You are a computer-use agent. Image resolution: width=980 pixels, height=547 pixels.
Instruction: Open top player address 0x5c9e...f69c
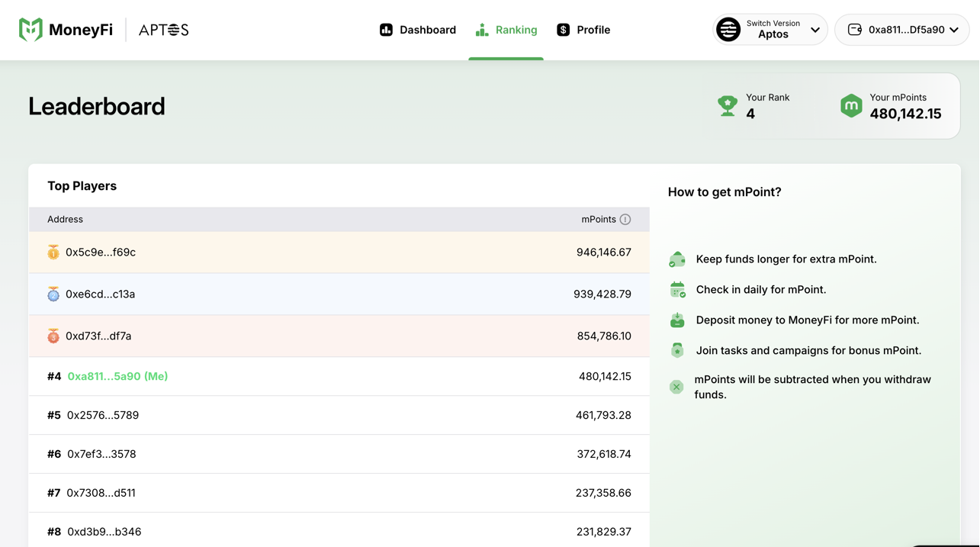[x=101, y=253]
